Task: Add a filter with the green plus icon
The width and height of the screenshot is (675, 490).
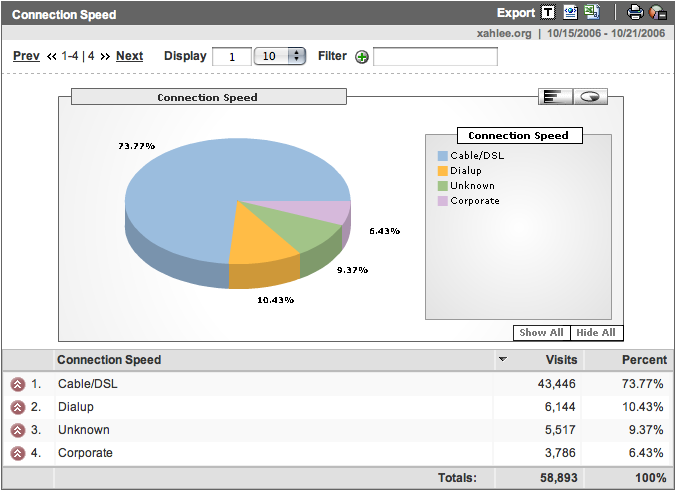Action: 362,57
